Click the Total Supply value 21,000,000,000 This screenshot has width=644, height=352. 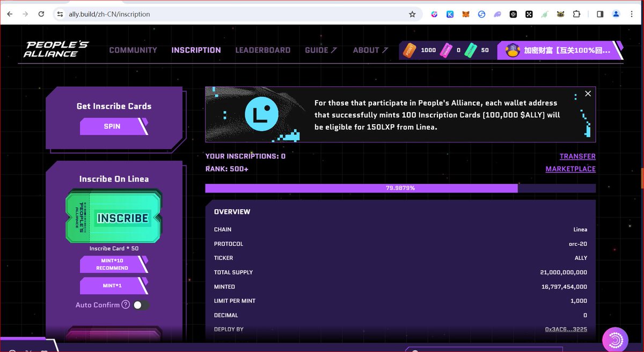[563, 272]
